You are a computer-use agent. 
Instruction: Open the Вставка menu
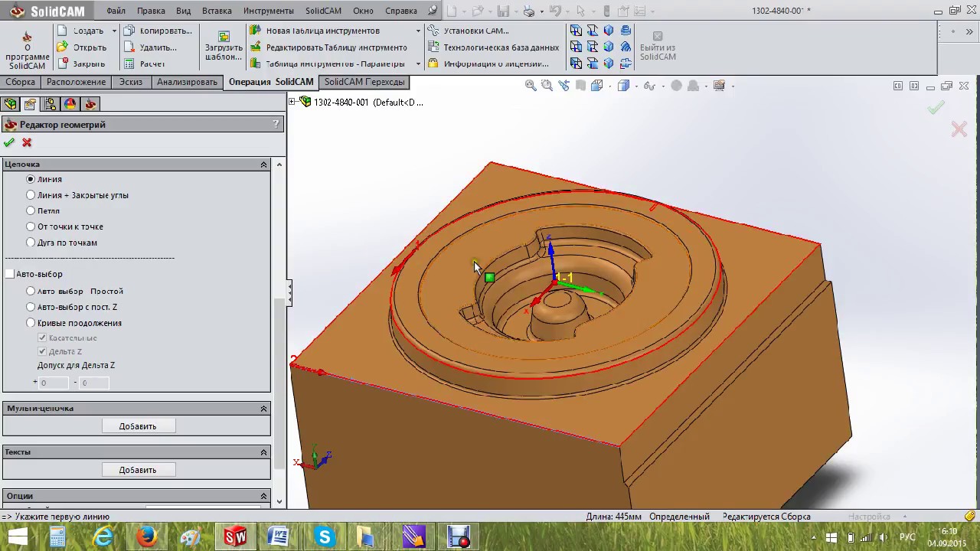click(x=217, y=11)
